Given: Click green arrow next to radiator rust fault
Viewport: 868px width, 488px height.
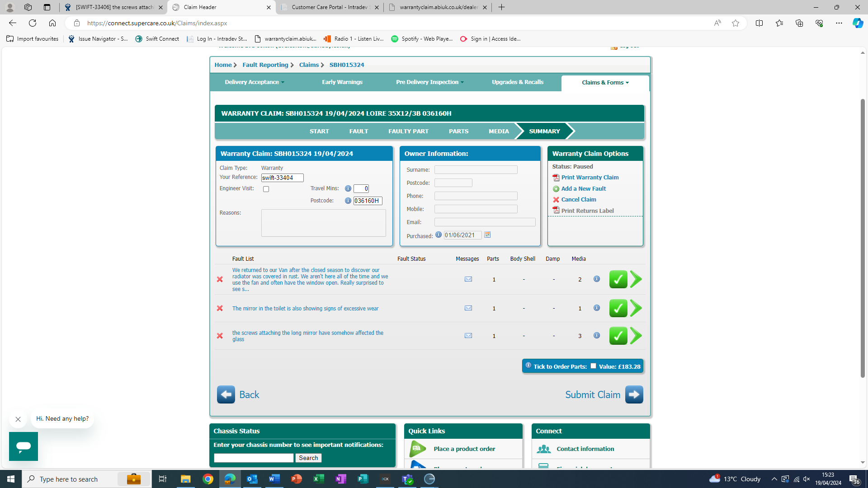Looking at the screenshot, I should (x=636, y=279).
